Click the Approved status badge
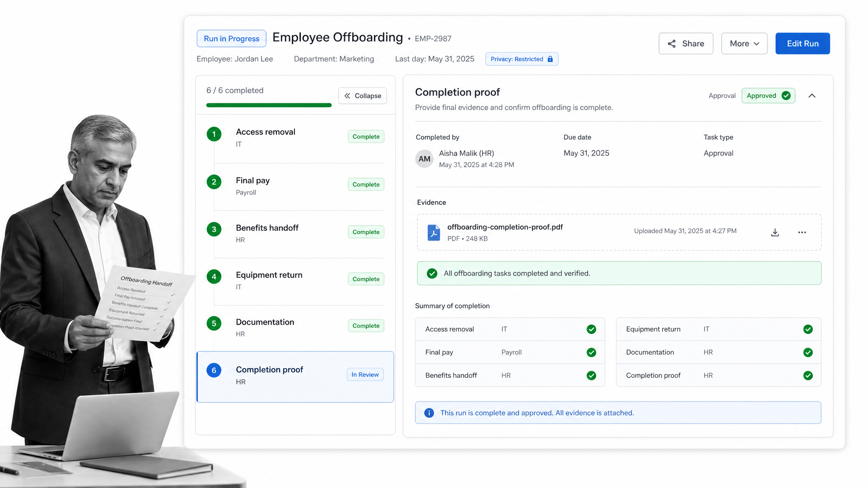 click(x=768, y=96)
